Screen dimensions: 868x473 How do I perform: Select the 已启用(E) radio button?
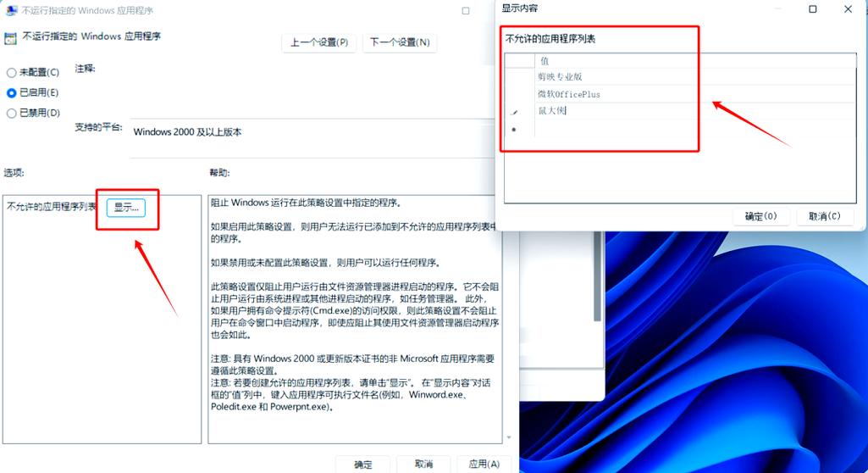pos(12,92)
